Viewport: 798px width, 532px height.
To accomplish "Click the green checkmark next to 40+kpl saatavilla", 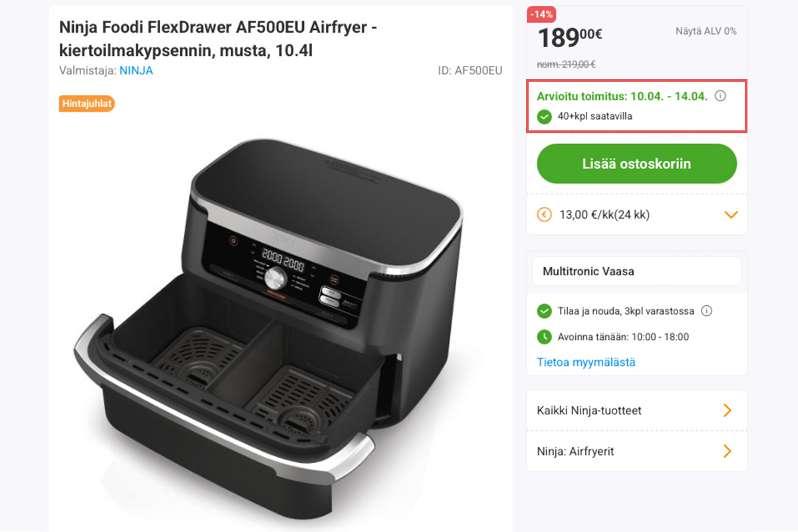I will (545, 116).
